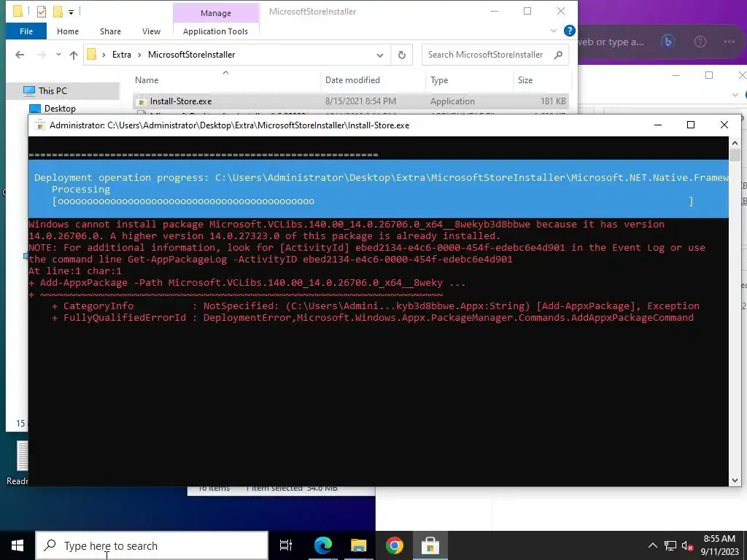Click the Install-Store.exe file icon

tap(141, 101)
